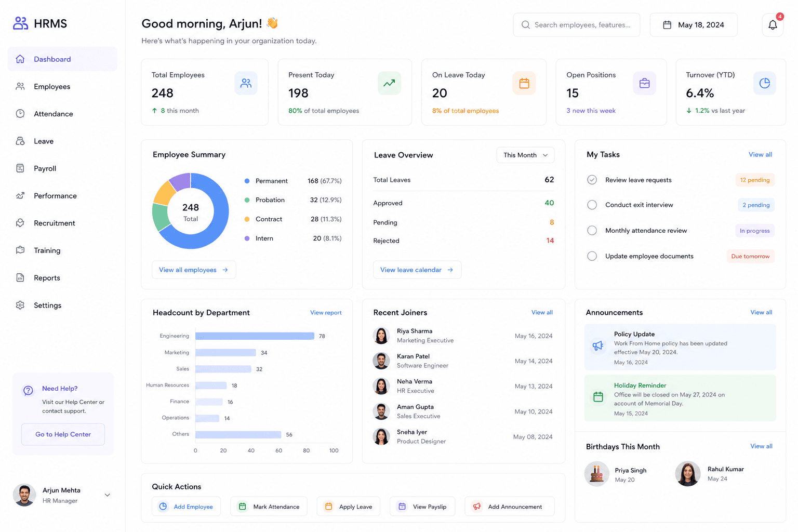Uncheck the Review leave requests task
798x532 pixels.
coord(592,180)
